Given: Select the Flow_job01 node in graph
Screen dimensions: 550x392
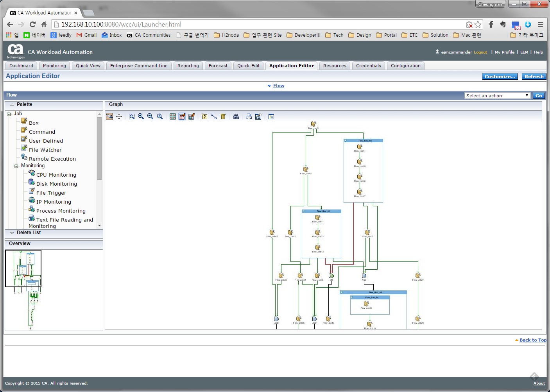Looking at the screenshot, I should pyautogui.click(x=314, y=125).
